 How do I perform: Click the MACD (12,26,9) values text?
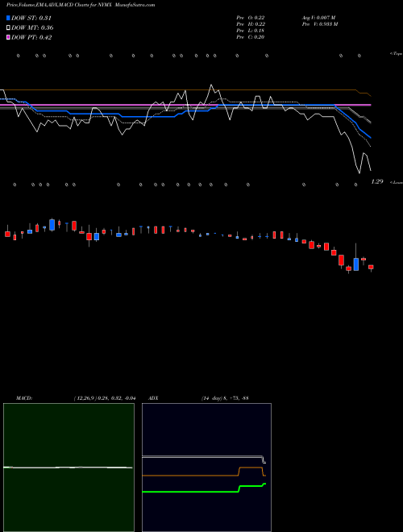click(105, 398)
